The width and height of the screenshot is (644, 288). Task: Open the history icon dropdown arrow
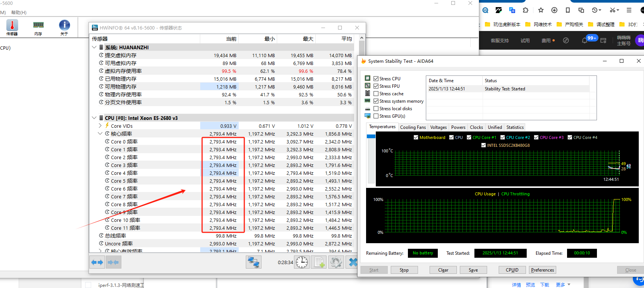[600, 10]
